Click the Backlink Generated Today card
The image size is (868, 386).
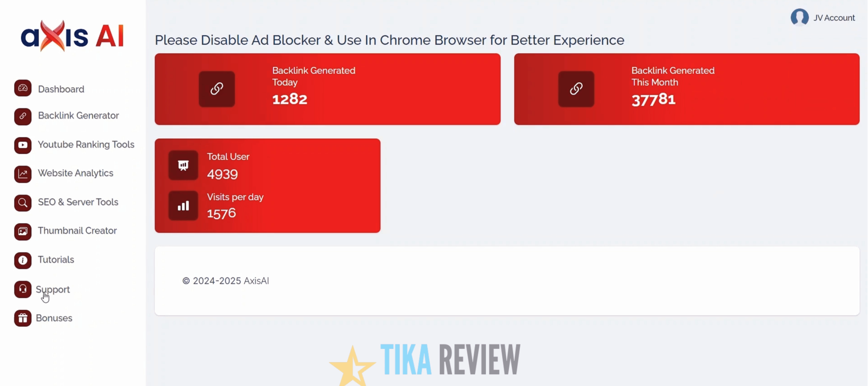[x=327, y=89]
